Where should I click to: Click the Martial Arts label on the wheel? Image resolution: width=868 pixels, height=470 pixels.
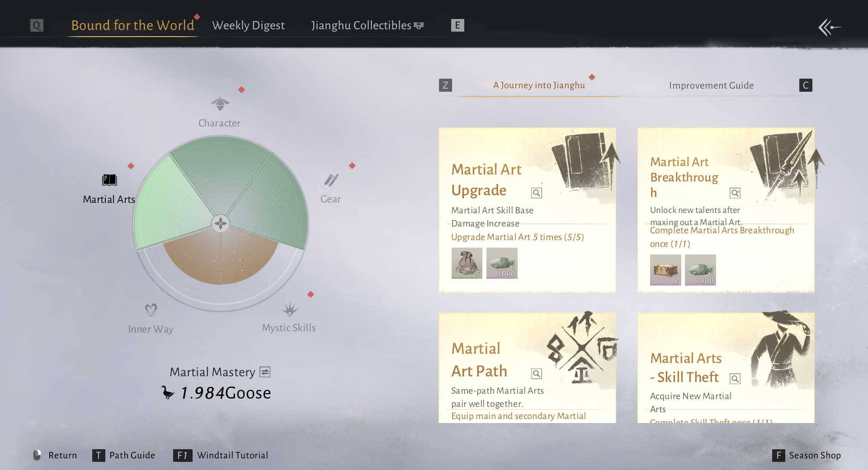tap(109, 199)
